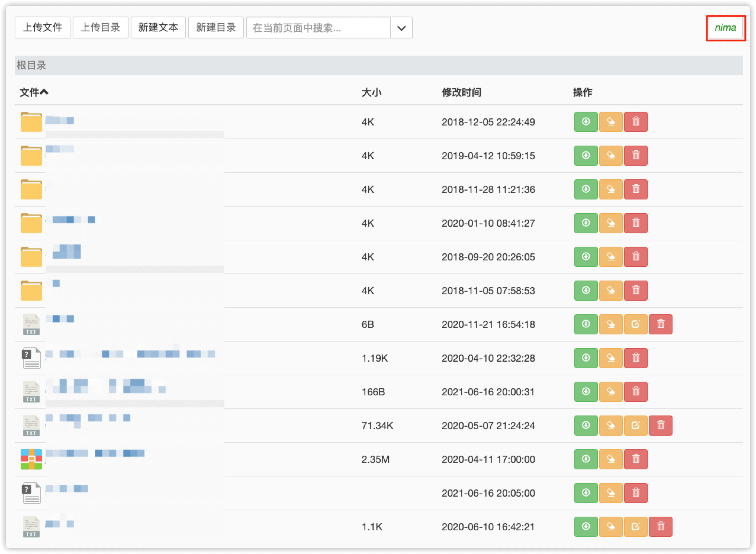Delete the folder dated 2019-04-12 10:59:15
Image resolution: width=756 pixels, height=554 pixels.
636,156
